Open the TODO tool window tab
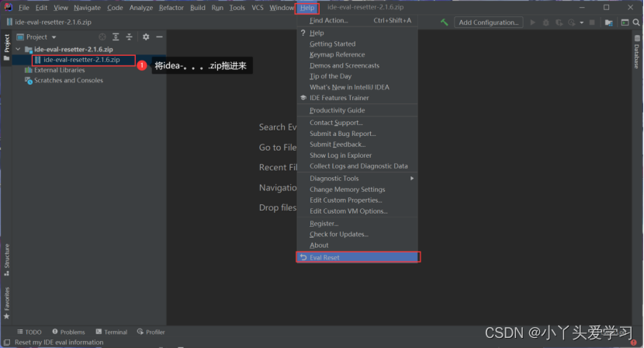Screen dimensions: 644x348 (x=29, y=332)
